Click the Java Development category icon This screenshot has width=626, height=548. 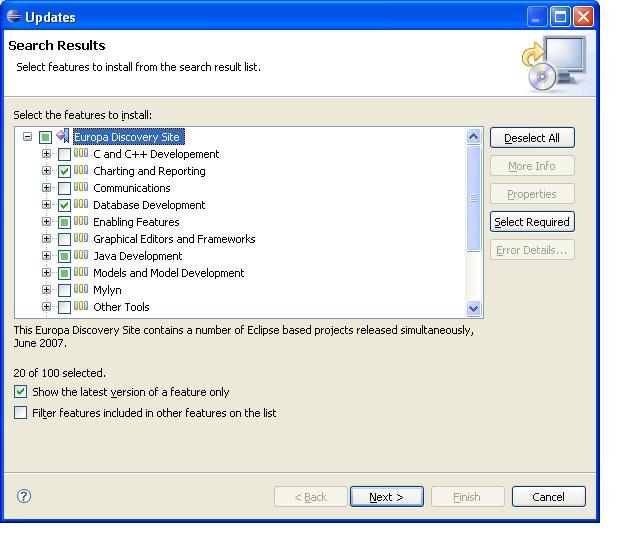tap(81, 256)
